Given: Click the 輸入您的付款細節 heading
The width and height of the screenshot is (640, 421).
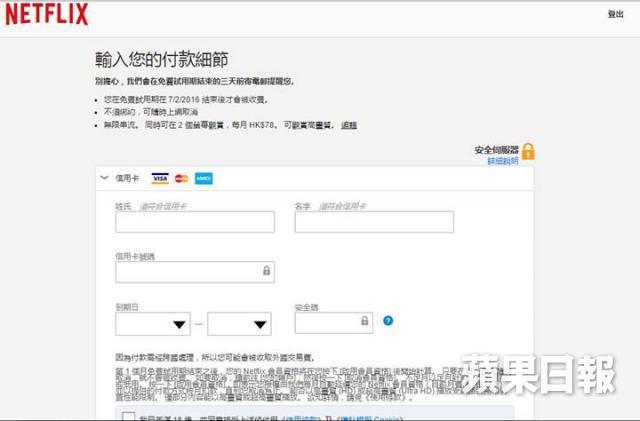Looking at the screenshot, I should (x=161, y=60).
